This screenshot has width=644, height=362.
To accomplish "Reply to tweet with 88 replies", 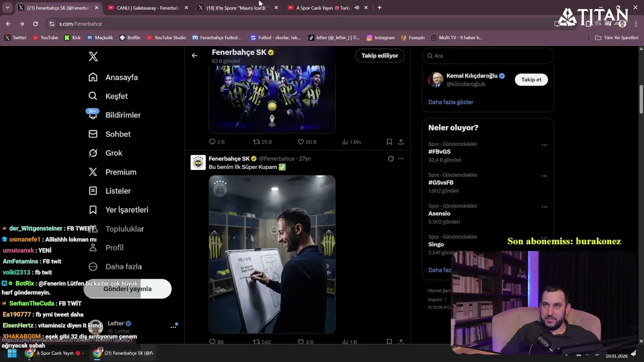I will coord(216,342).
